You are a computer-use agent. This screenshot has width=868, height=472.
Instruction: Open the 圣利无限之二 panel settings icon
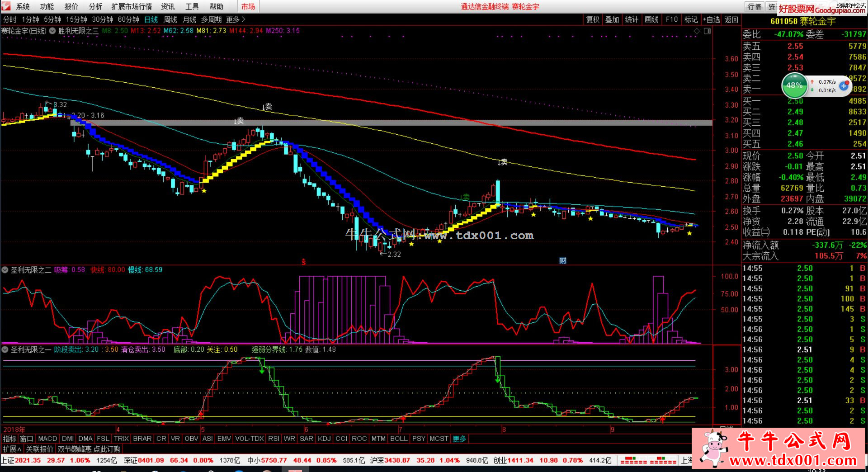(x=5, y=270)
